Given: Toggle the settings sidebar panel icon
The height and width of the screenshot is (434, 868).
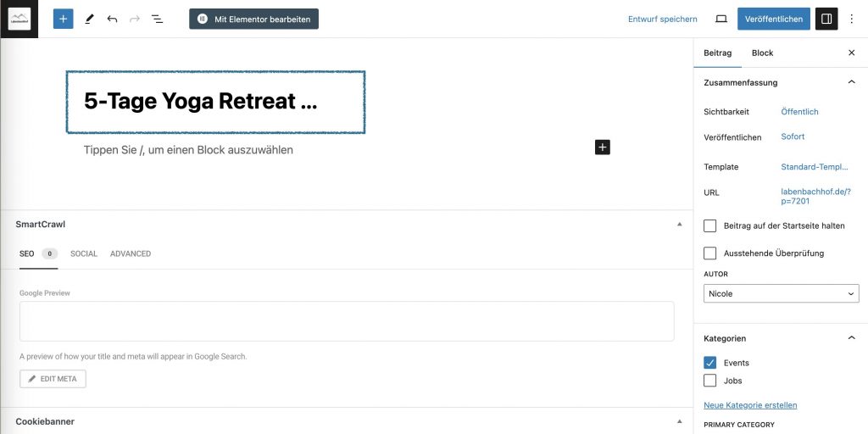Looking at the screenshot, I should pos(826,19).
